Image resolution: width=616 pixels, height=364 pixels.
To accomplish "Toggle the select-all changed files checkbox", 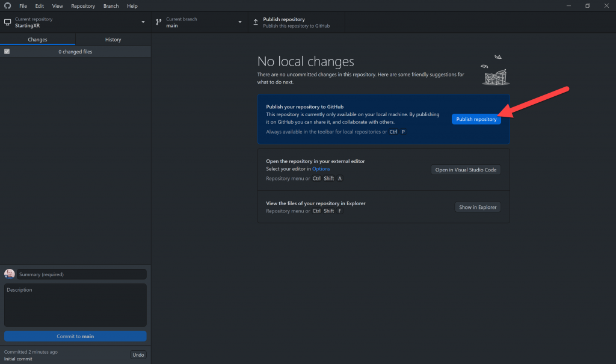I will (7, 52).
